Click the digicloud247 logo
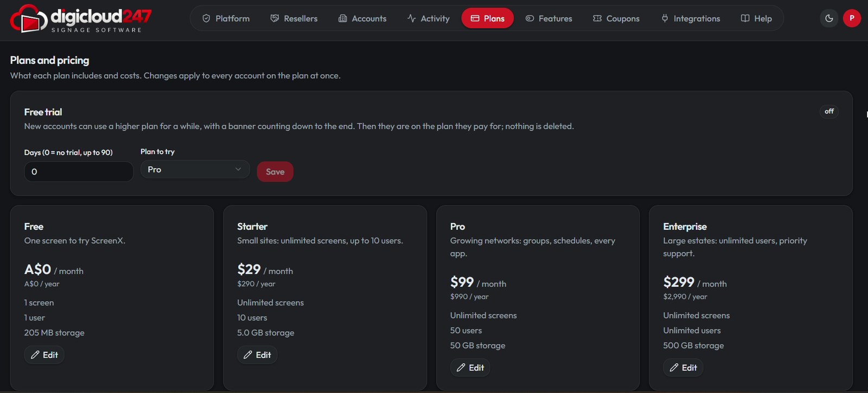 [x=81, y=18]
